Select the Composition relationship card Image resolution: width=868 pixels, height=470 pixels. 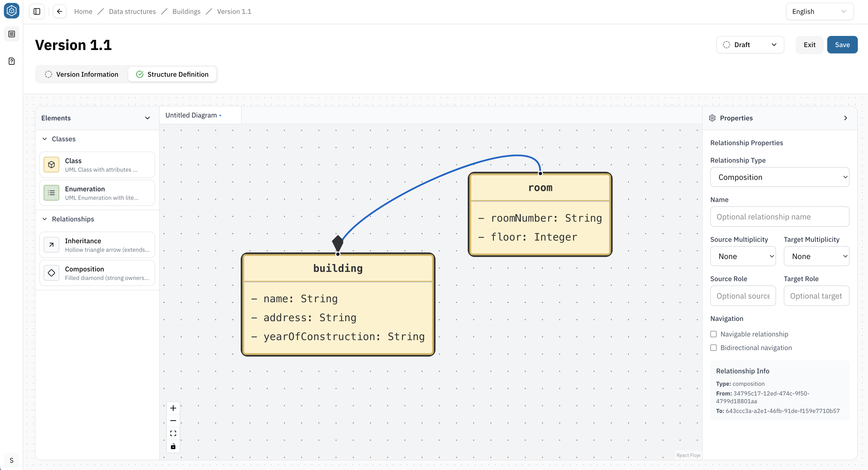(97, 273)
